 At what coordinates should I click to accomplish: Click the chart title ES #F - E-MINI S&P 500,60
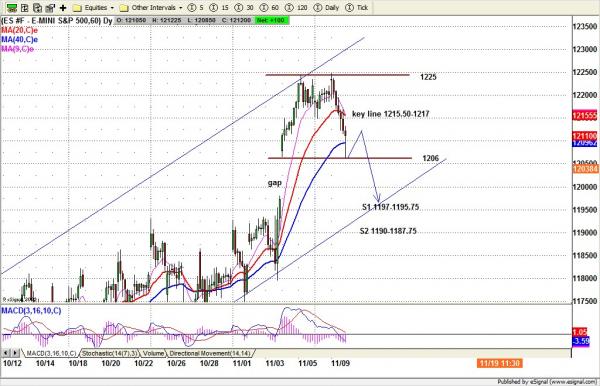57,21
